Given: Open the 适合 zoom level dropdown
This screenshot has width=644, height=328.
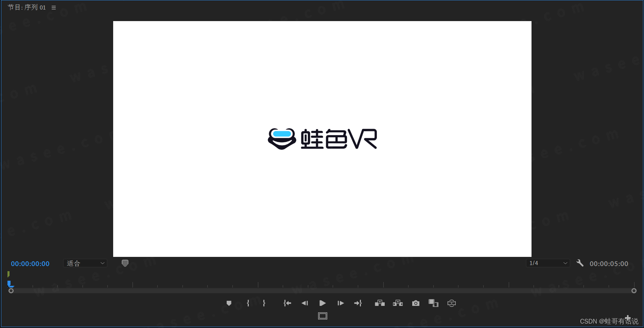Looking at the screenshot, I should coord(85,263).
